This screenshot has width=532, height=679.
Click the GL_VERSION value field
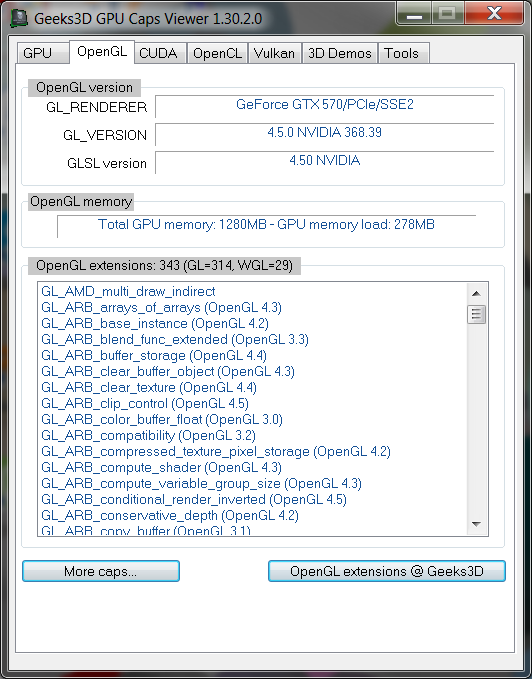[325, 134]
